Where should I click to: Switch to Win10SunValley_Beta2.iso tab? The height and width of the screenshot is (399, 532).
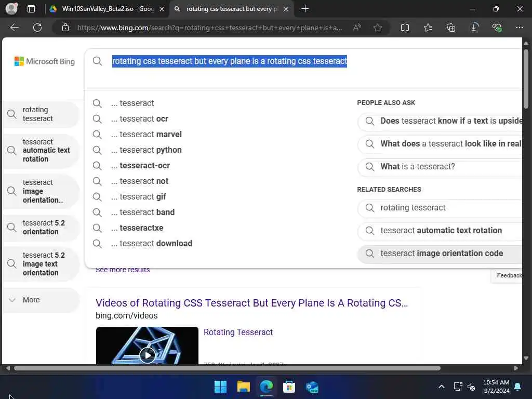pos(106,9)
